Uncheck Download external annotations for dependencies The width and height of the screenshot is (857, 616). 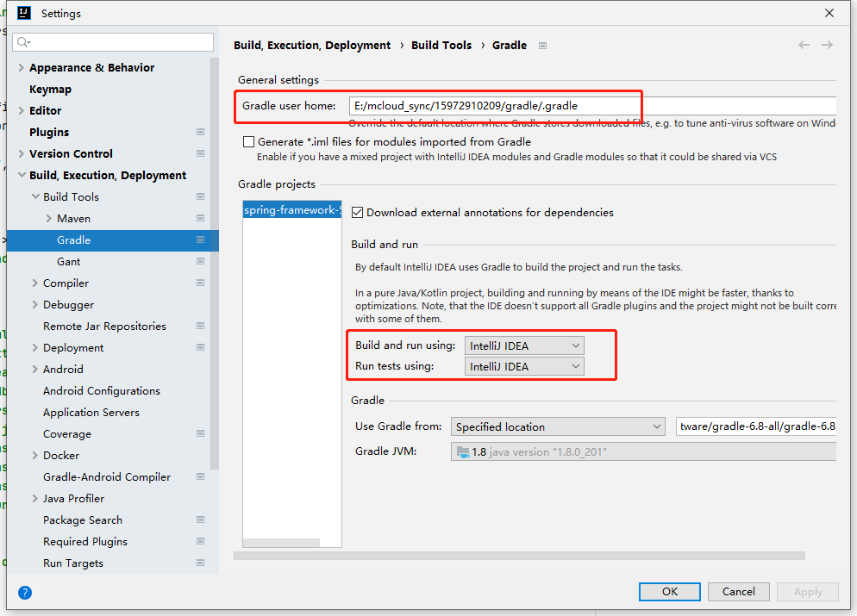pyautogui.click(x=358, y=213)
